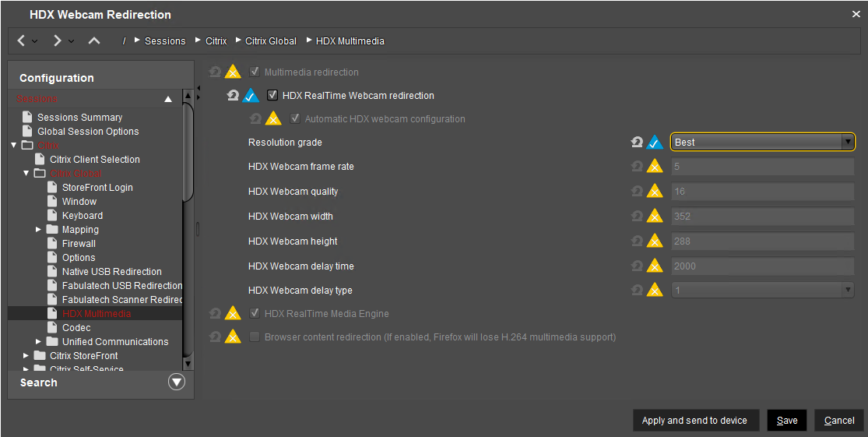Image resolution: width=868 pixels, height=437 pixels.
Task: Navigate to Sessions in breadcrumb
Action: (x=165, y=41)
